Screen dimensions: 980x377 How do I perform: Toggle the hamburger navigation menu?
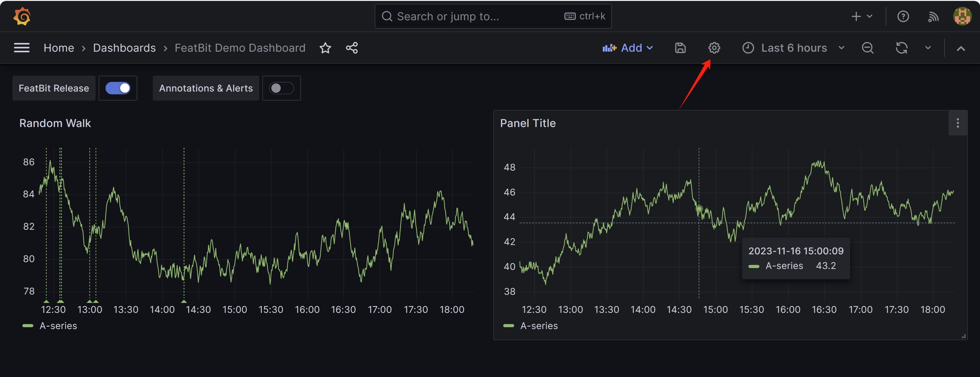(22, 48)
